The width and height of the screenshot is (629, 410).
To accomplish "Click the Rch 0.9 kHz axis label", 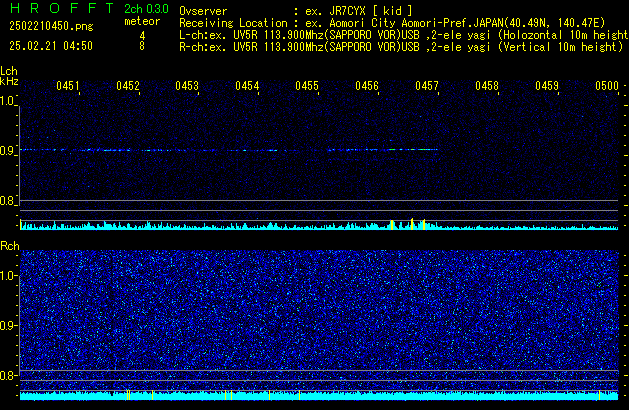I will 7,325.
